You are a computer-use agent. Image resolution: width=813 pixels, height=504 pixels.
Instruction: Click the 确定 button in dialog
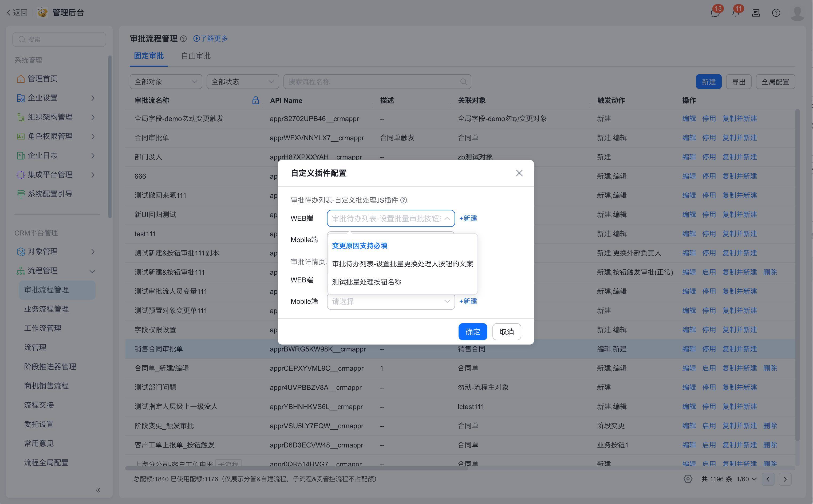point(472,332)
